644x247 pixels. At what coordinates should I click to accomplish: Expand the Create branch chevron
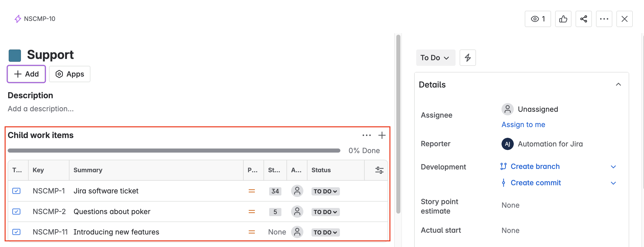[613, 167]
